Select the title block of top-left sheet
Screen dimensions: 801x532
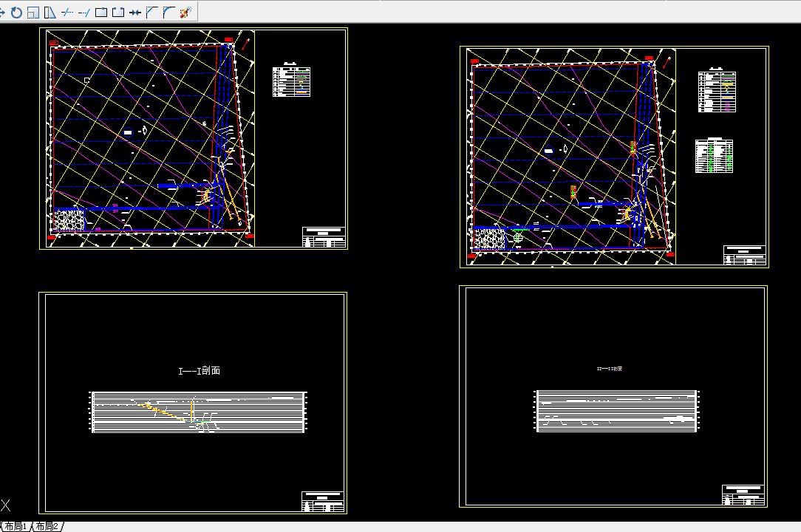324,237
